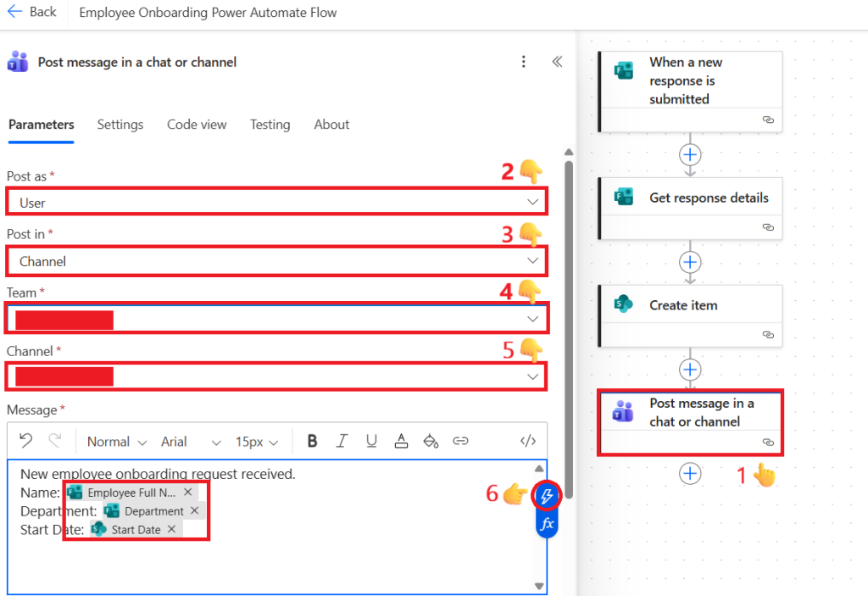Go Back from the flow editor
The image size is (868, 596).
pos(32,12)
